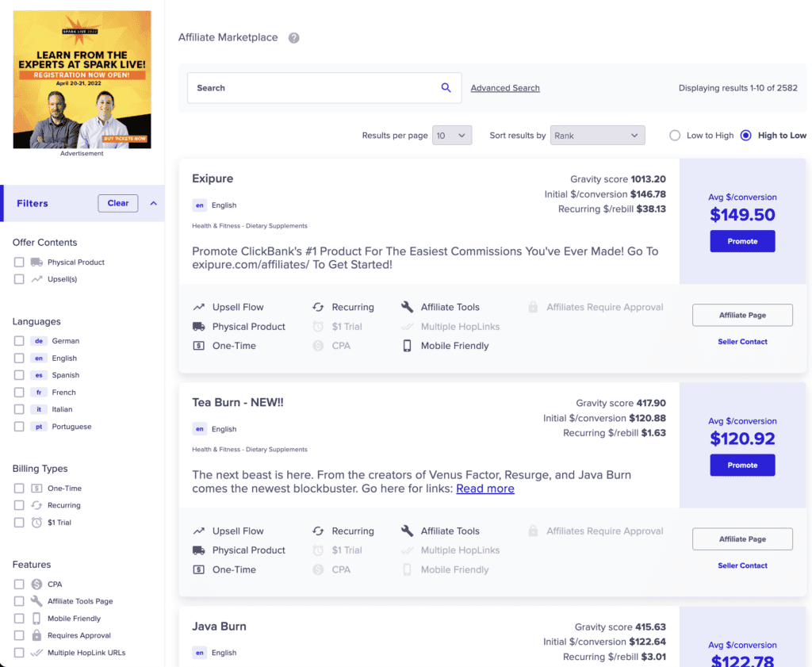
Task: Enable the Physical Product filter checkbox
Action: tap(19, 262)
